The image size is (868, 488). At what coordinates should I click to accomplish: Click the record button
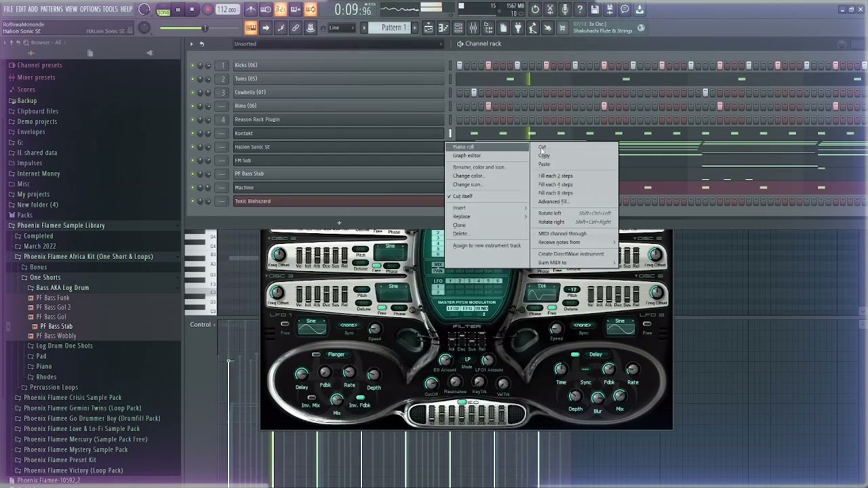[x=206, y=9]
